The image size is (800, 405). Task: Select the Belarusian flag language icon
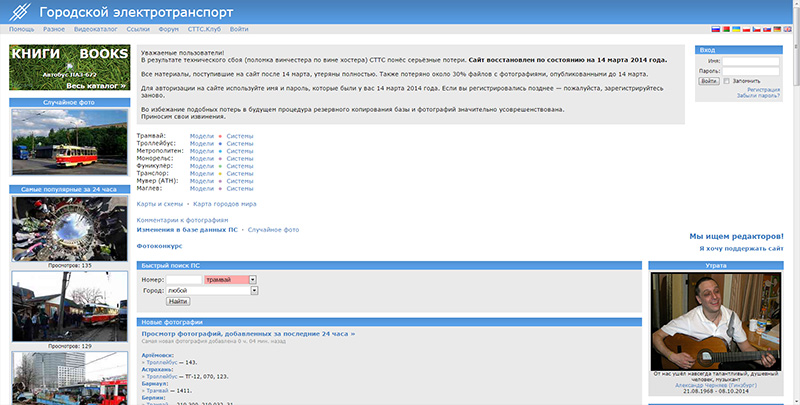coord(726,30)
